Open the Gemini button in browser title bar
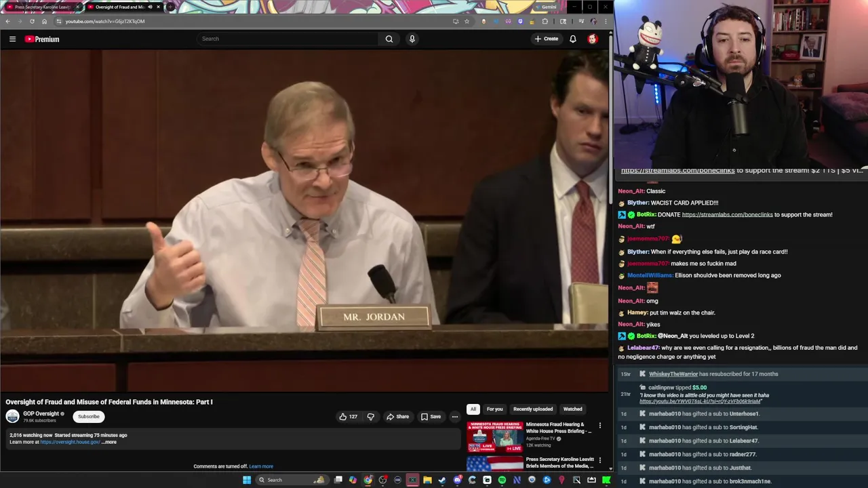The image size is (868, 488). 546,7
